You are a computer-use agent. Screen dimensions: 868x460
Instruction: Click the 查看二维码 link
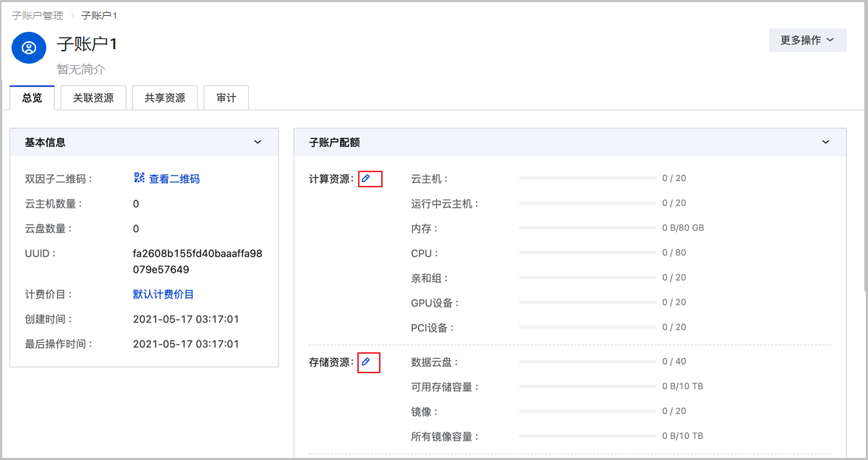174,179
